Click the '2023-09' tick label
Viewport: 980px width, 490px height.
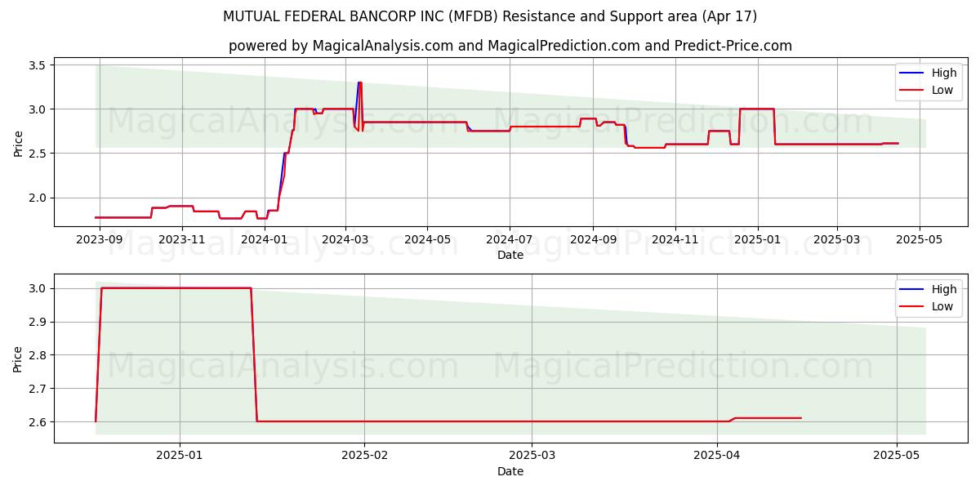point(100,239)
